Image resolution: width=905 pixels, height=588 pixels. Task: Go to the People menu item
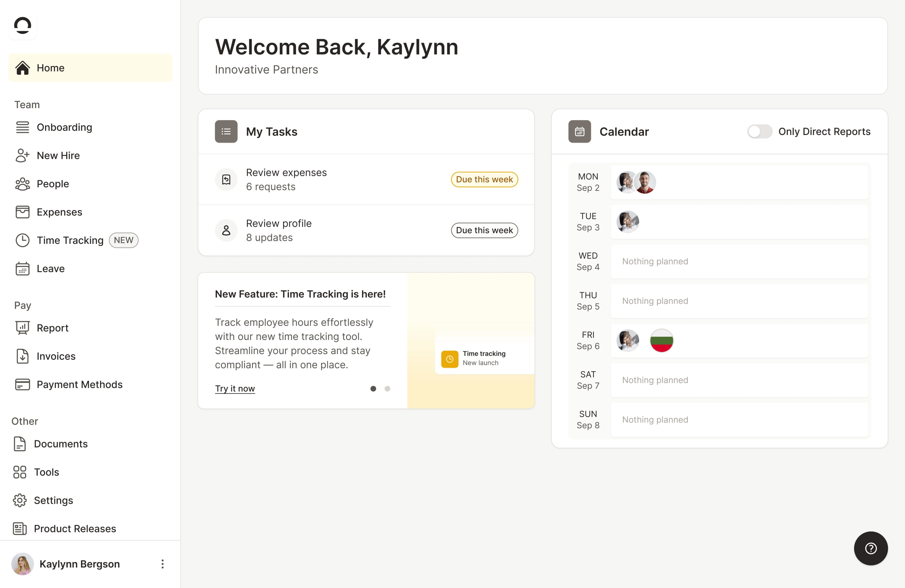pyautogui.click(x=53, y=184)
